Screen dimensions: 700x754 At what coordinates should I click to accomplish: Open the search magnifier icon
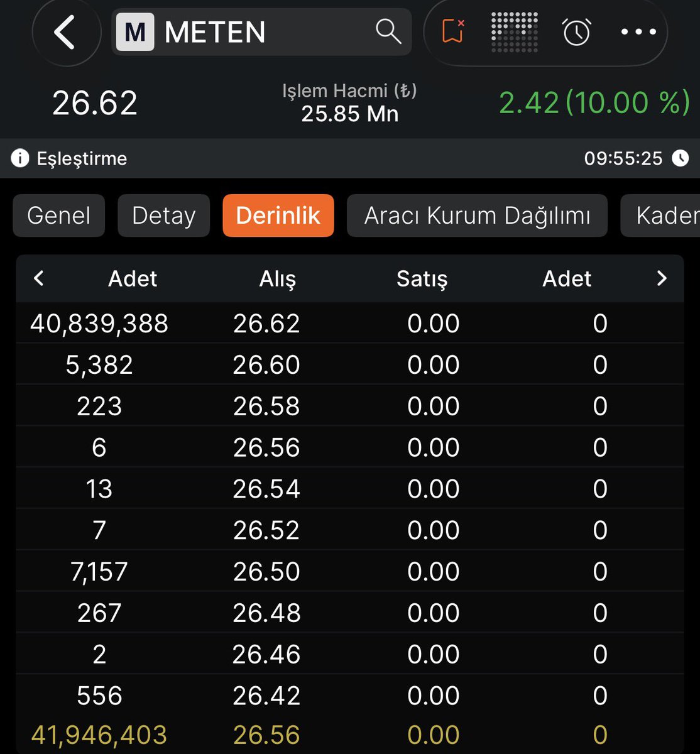[x=388, y=31]
